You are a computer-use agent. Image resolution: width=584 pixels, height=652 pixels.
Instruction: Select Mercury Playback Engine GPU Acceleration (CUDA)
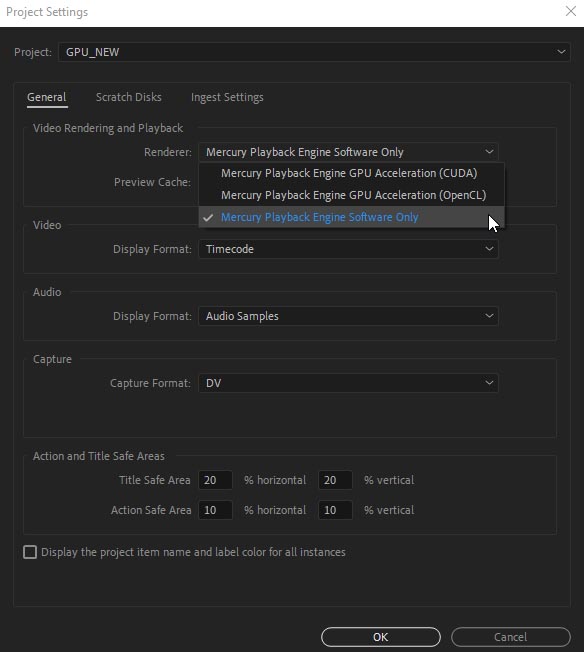point(351,173)
